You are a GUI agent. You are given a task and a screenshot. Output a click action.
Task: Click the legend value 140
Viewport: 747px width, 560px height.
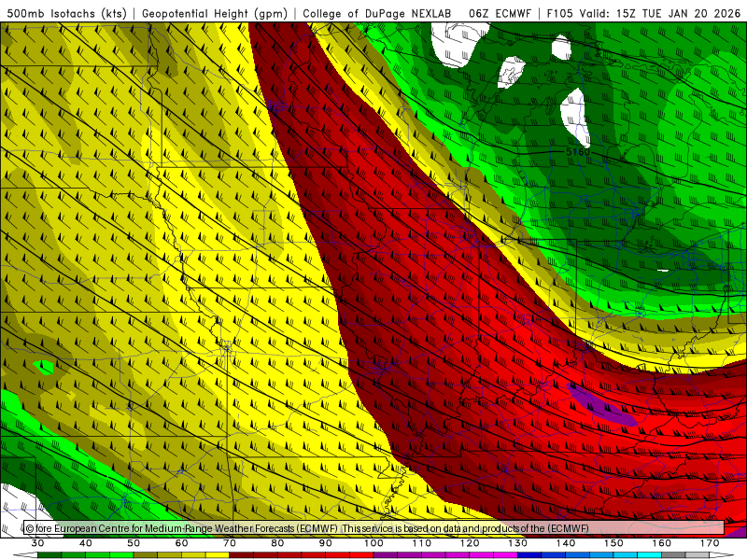pos(566,543)
